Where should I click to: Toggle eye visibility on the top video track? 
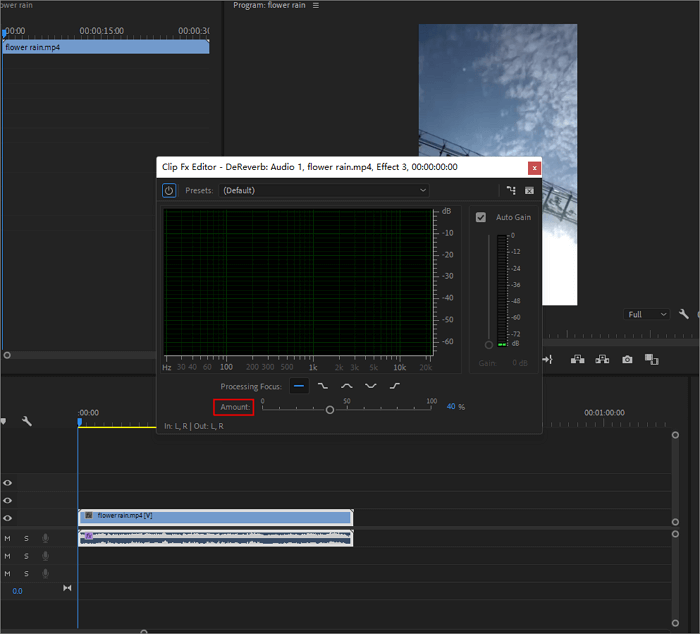click(x=8, y=483)
